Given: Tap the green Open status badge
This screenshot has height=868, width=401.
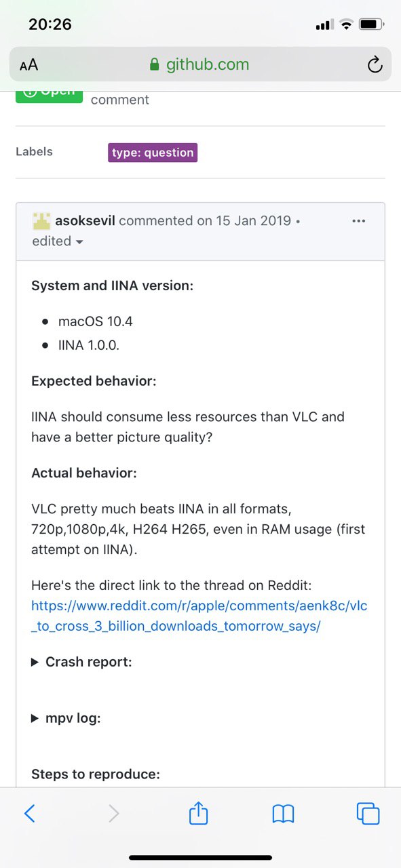Looking at the screenshot, I should coord(49,96).
